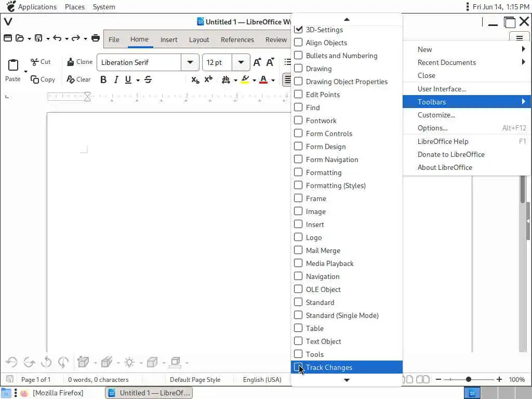Click the Paste clipboard icon

click(x=13, y=65)
